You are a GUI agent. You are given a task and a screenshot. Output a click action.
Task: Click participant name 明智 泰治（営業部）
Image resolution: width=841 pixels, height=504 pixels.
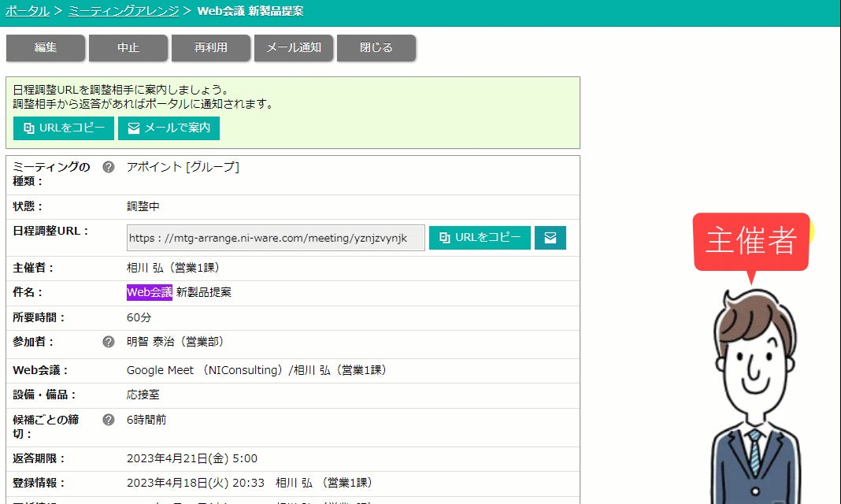(175, 342)
